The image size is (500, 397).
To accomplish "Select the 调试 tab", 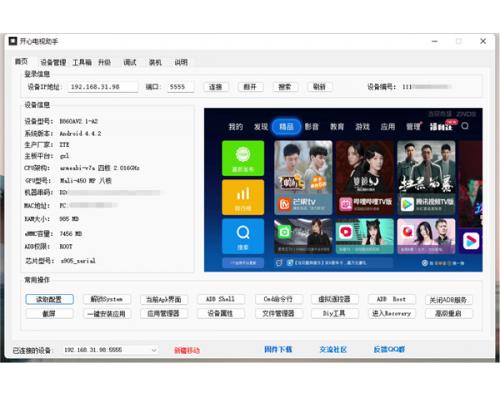I will click(x=130, y=62).
